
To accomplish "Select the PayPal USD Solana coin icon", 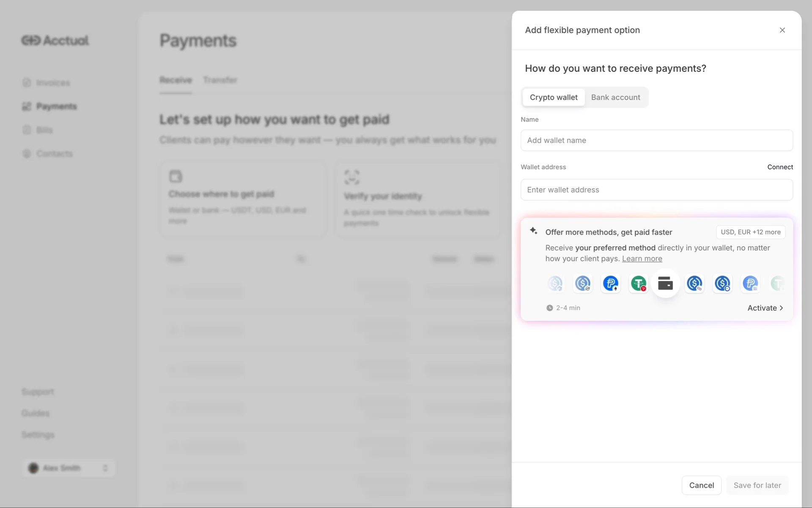I will point(750,283).
